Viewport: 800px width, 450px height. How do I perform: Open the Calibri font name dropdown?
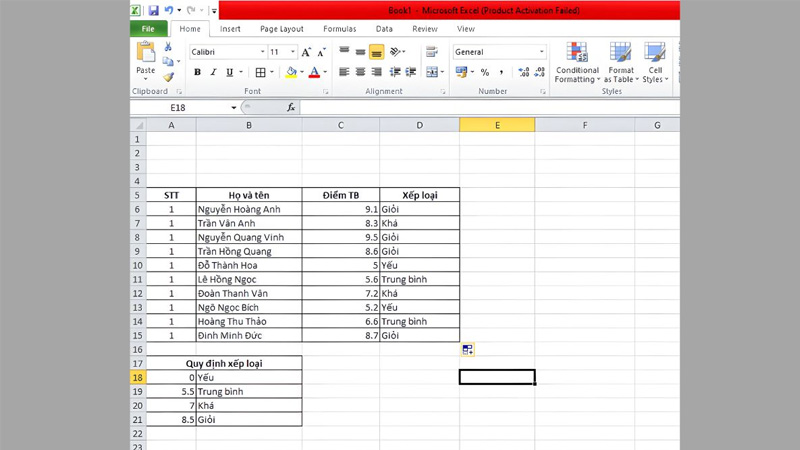[x=262, y=52]
